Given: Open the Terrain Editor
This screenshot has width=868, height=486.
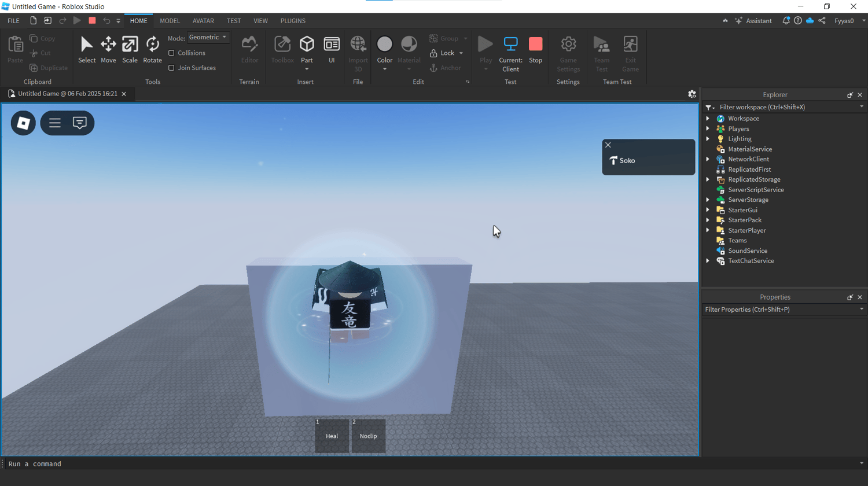Looking at the screenshot, I should click(x=249, y=50).
